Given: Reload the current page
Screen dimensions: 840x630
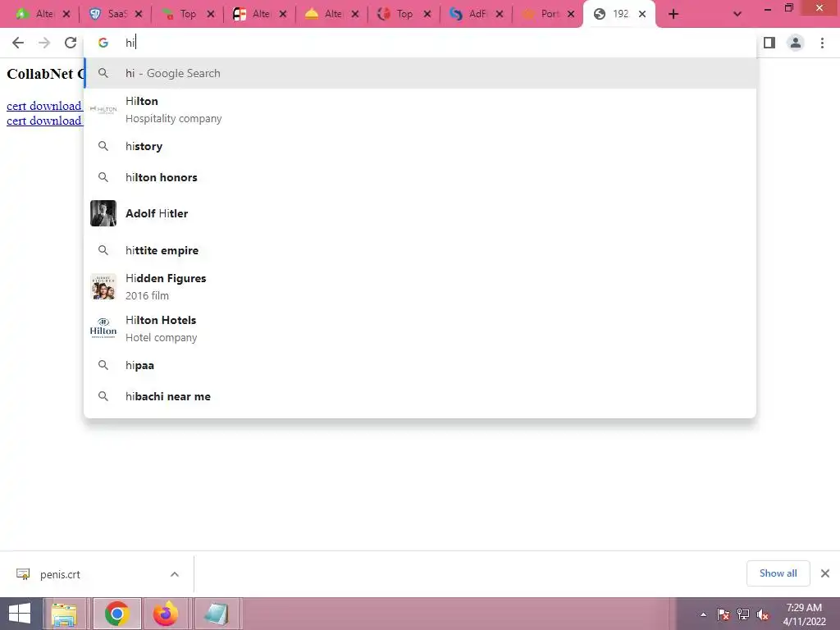Looking at the screenshot, I should 71,43.
